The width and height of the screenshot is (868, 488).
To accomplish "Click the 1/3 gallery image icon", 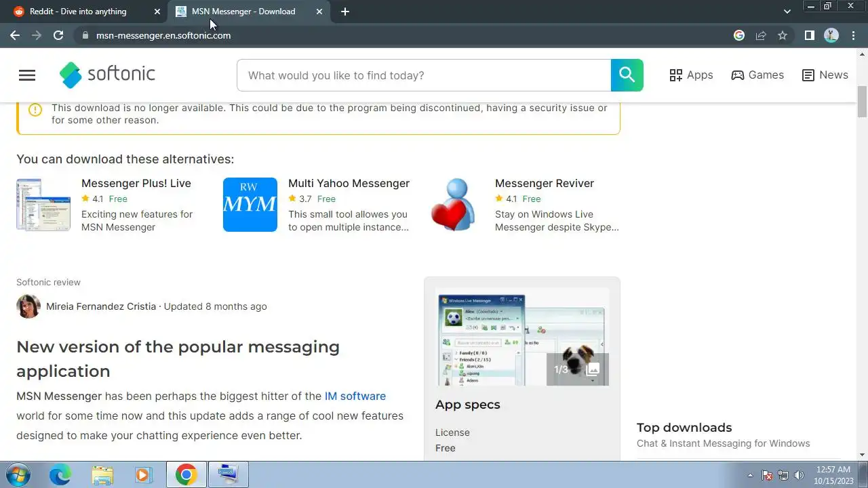I will coord(593,369).
